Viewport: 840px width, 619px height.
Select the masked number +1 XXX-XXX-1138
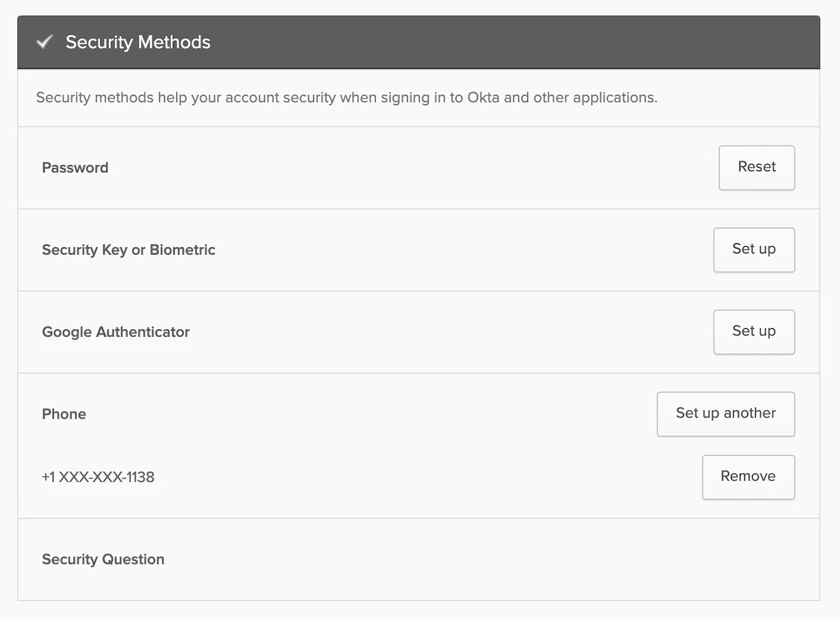coord(98,477)
